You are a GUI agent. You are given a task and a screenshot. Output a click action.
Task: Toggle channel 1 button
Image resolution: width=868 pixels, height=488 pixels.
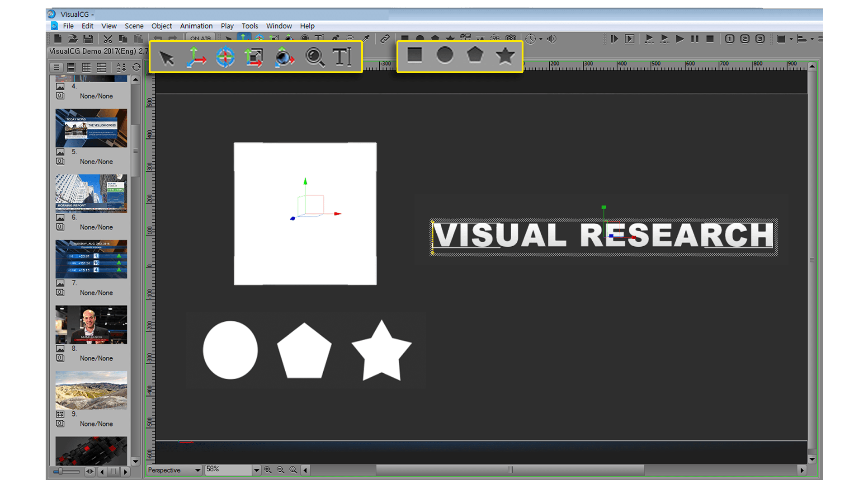730,39
